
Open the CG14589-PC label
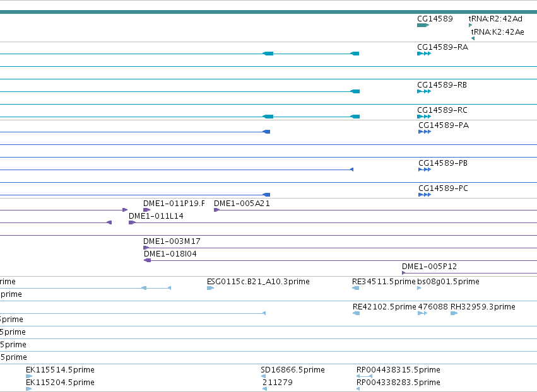pyautogui.click(x=443, y=188)
